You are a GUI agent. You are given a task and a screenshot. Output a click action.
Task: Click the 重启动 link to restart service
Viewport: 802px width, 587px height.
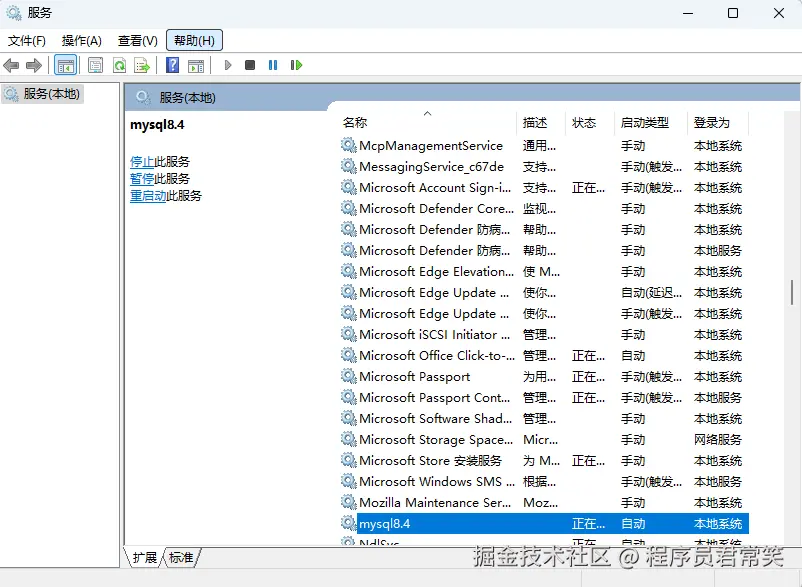[148, 195]
